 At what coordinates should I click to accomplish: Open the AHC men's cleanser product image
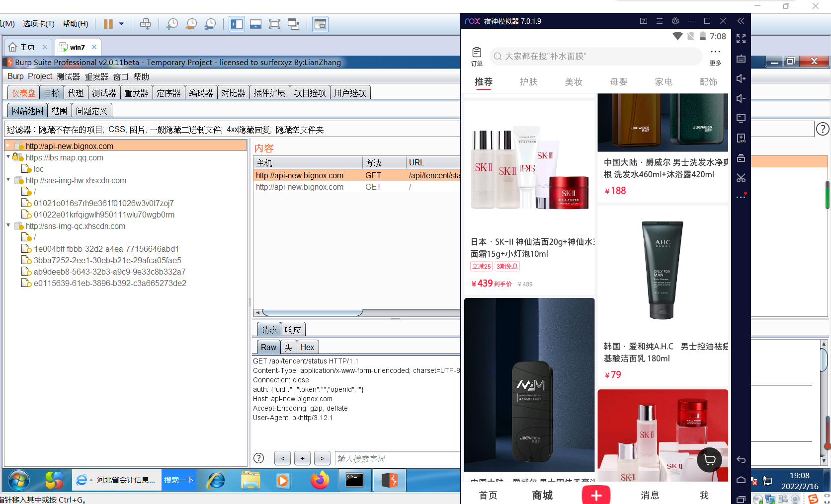(662, 271)
